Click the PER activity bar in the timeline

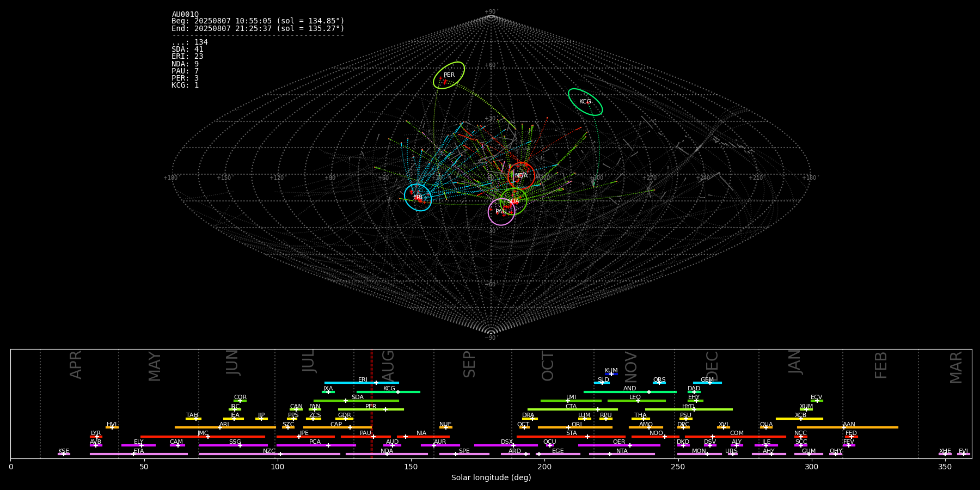pyautogui.click(x=371, y=409)
